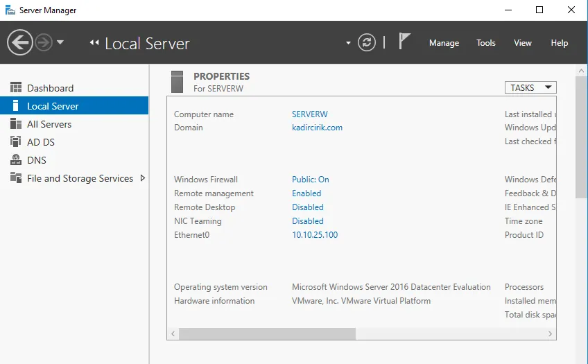Viewport: 588px width, 364px height.
Task: Click the kadircirik.com domain link
Action: 318,128
